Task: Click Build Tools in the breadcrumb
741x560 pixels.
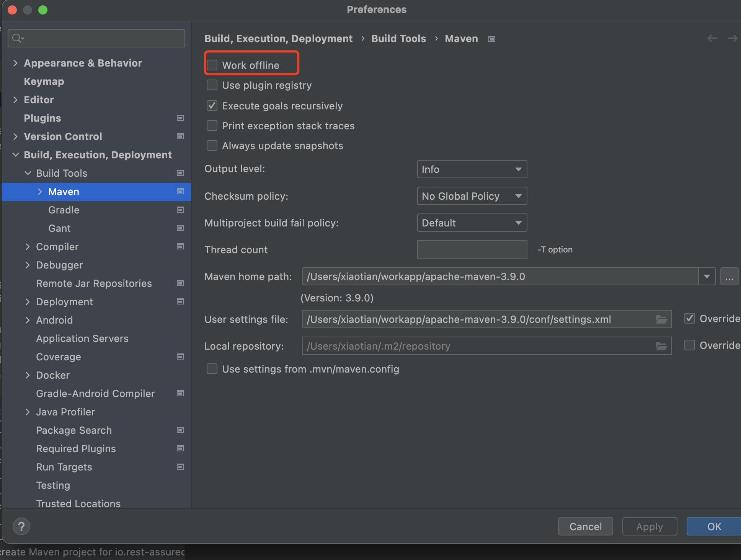Action: tap(398, 39)
